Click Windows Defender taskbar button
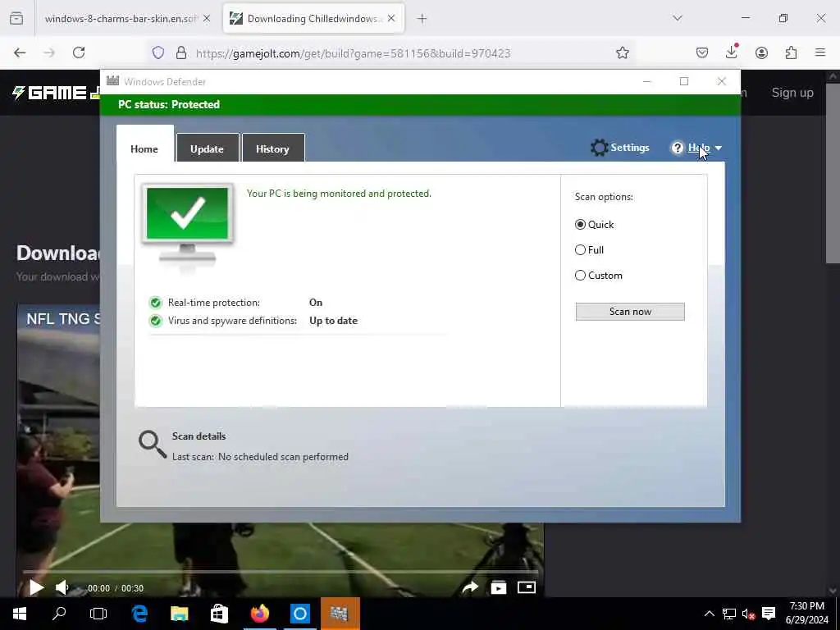 click(340, 614)
